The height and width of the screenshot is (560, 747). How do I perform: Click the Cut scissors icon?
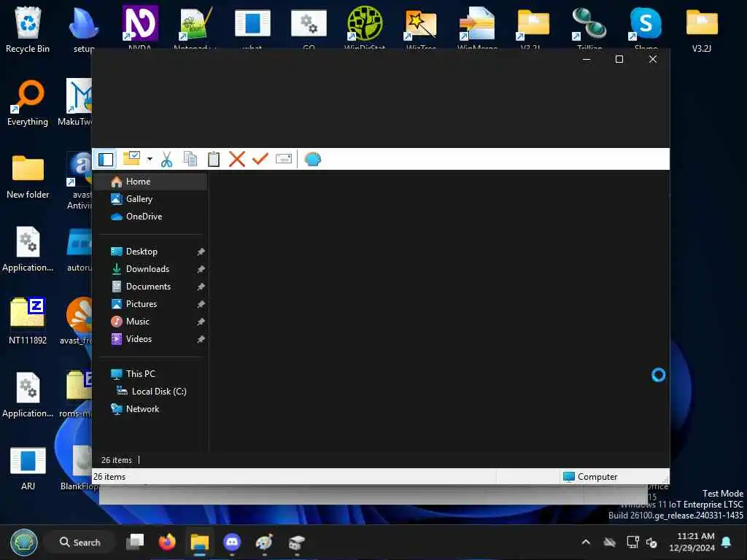[x=166, y=159]
